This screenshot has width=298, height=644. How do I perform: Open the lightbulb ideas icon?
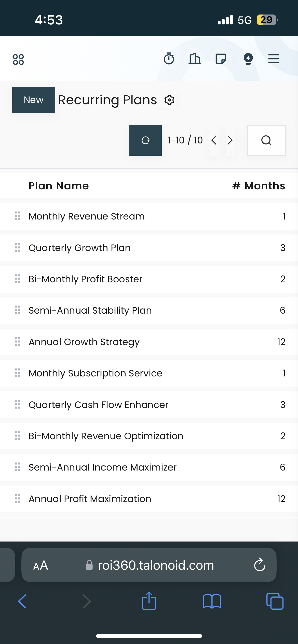pyautogui.click(x=248, y=59)
